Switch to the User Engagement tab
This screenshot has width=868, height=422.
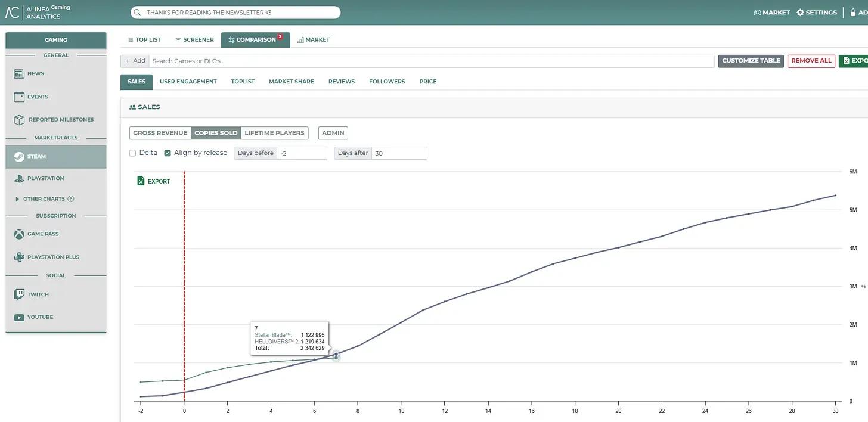188,82
